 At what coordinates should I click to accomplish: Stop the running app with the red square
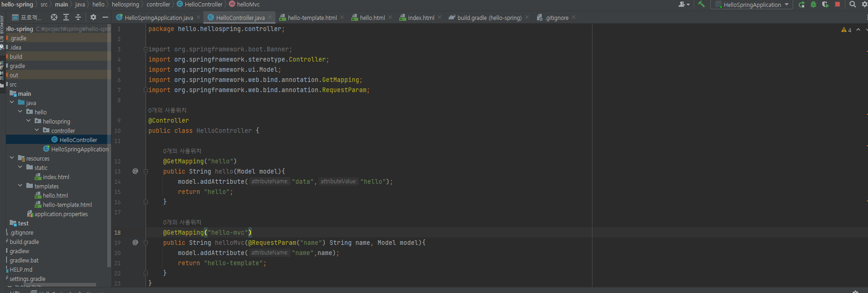click(837, 5)
